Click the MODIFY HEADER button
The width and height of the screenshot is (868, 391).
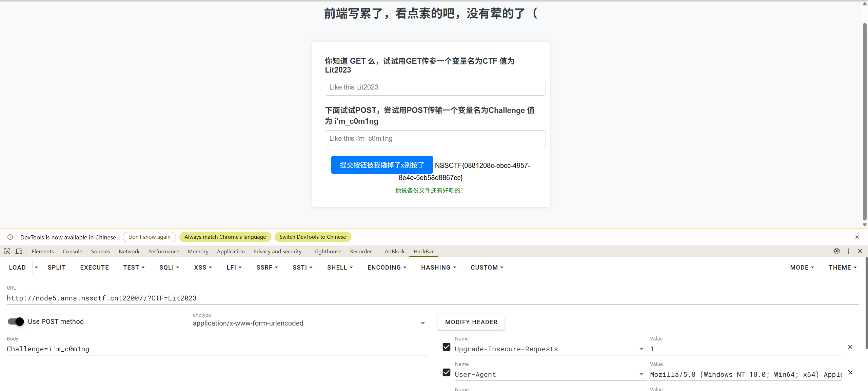tap(471, 322)
